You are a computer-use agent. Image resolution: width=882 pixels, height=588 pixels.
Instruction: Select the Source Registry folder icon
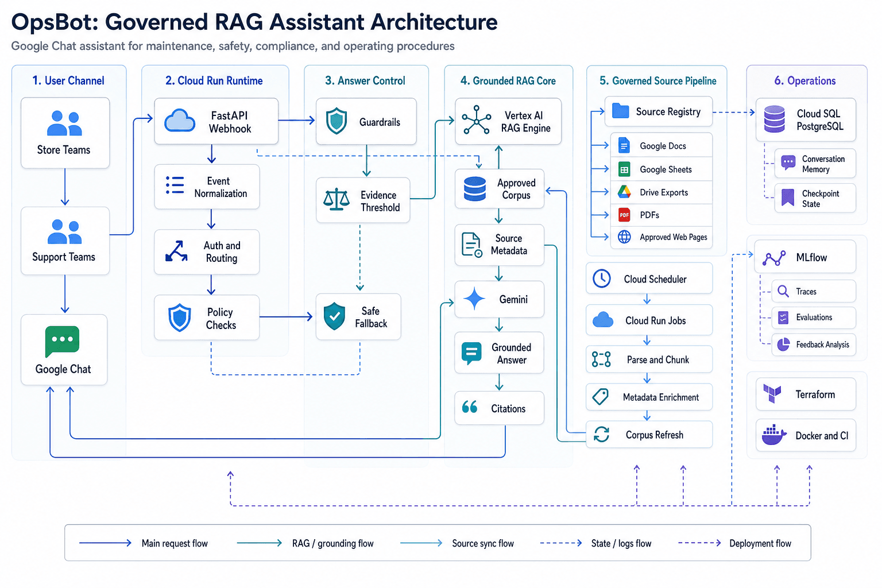[x=621, y=111]
